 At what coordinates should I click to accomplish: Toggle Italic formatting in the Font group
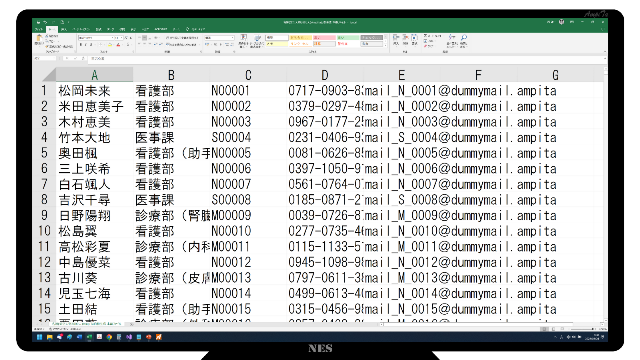tap(86, 44)
